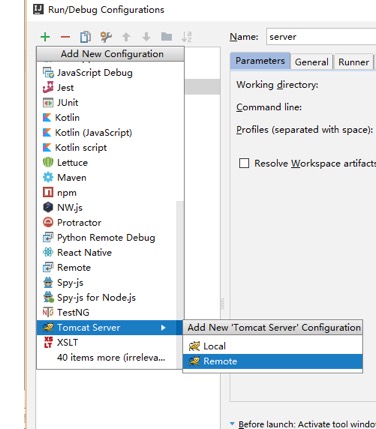This screenshot has width=376, height=429.
Task: Click the Sort Configurations alphabetically icon
Action: pos(186,37)
